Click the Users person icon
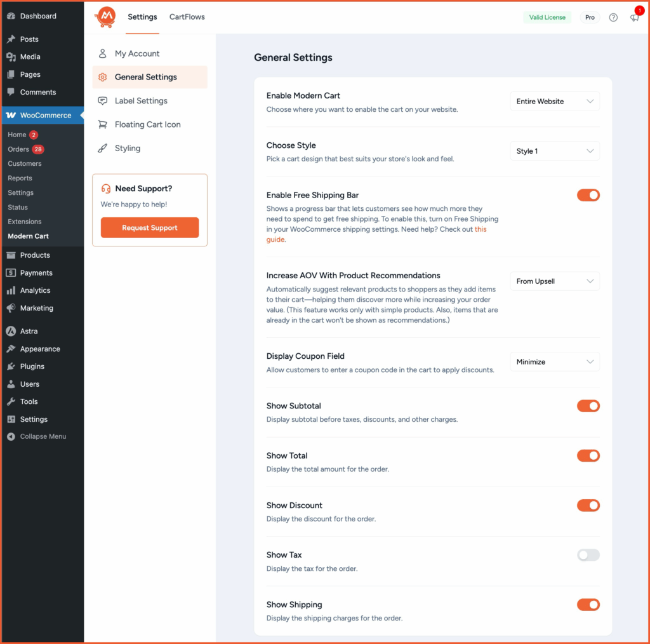This screenshot has height=644, width=650. [x=11, y=384]
